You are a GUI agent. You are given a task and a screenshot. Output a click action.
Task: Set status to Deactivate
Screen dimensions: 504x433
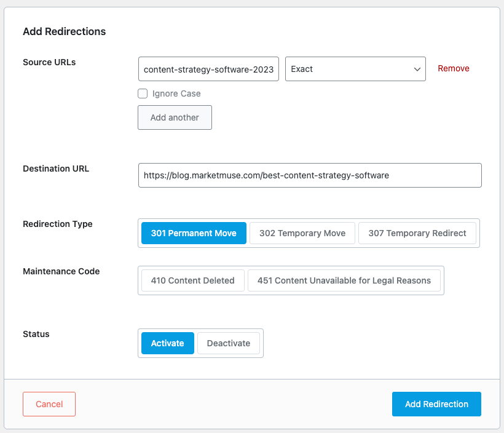tap(229, 343)
